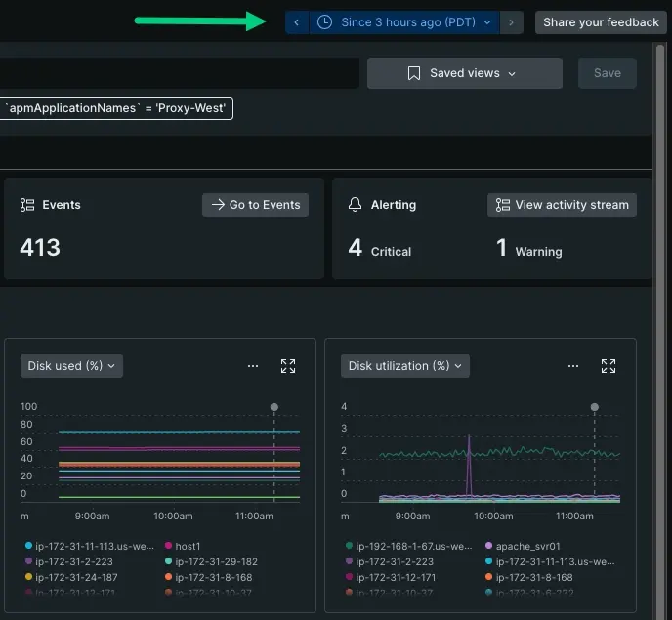The height and width of the screenshot is (620, 672).
Task: Toggle apache_svr01 series in Disk utilization legend
Action: pyautogui.click(x=526, y=547)
